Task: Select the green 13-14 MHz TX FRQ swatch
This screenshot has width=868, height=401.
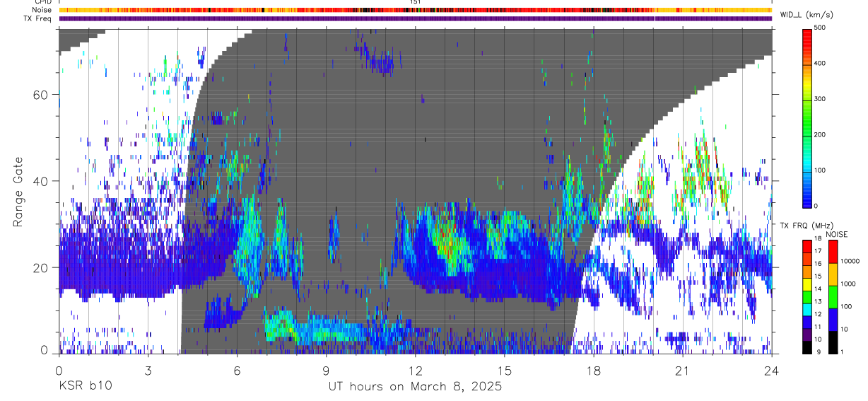Action: click(x=807, y=297)
